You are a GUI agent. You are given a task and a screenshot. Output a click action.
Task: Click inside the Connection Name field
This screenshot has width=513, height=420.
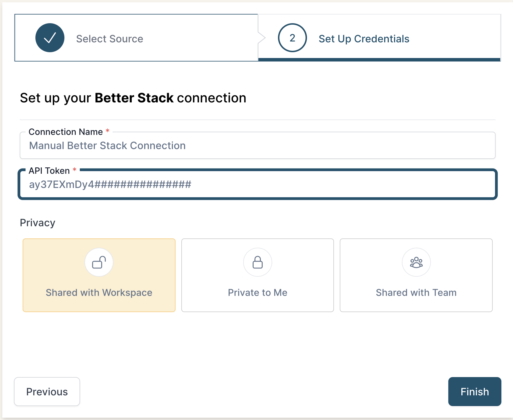tap(257, 145)
